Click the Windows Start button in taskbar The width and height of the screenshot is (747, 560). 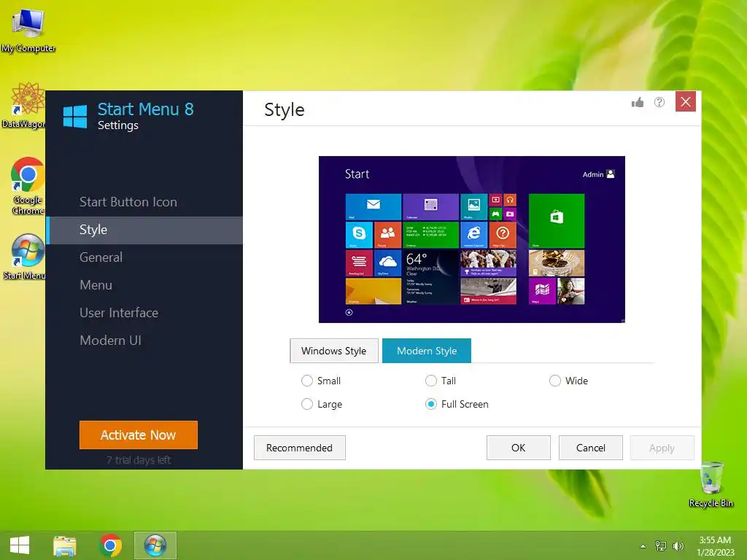(x=20, y=545)
